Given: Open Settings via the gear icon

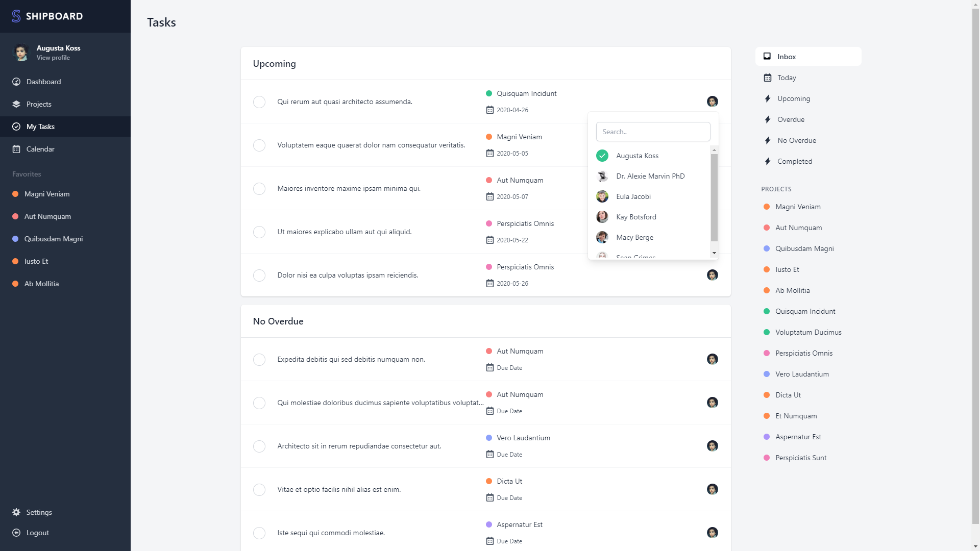Looking at the screenshot, I should point(16,512).
